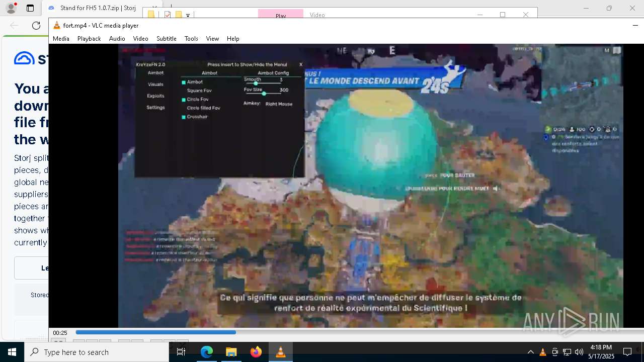
Task: Click the 'Type here to search' box
Action: (x=97, y=352)
